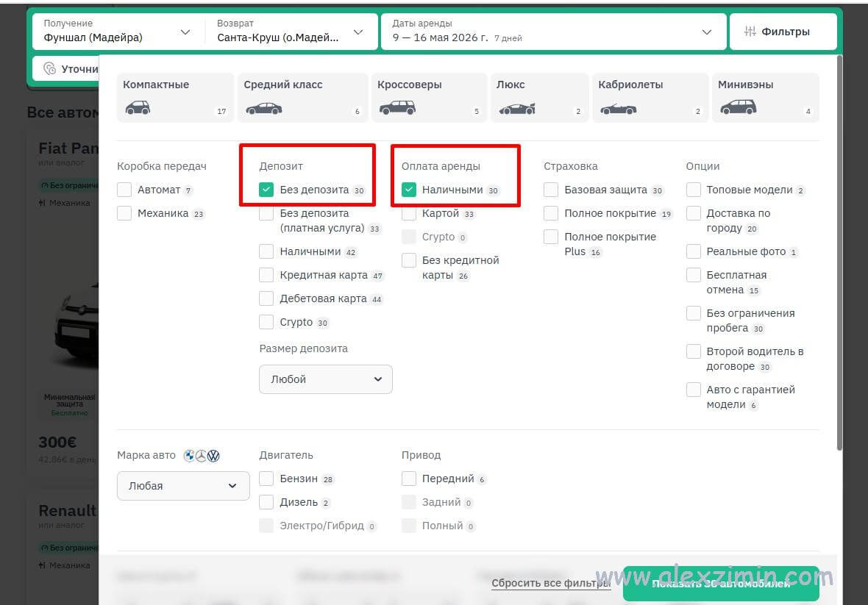The height and width of the screenshot is (605, 868).
Task: Select the Кроссоверы car category
Action: click(429, 97)
